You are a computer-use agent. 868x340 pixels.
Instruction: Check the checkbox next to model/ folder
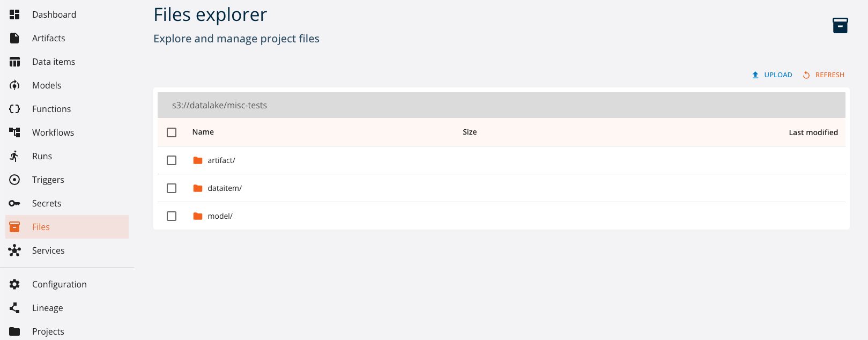[x=172, y=216]
